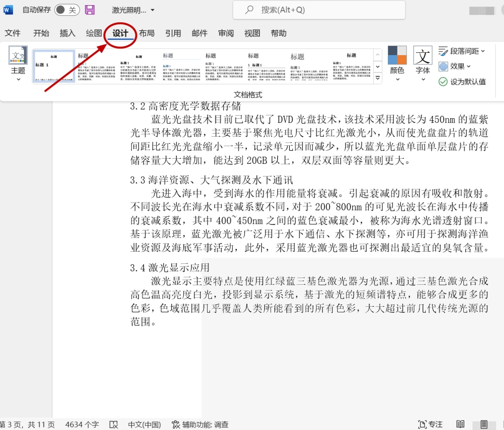Open the 视图 tab
Image resolution: width=504 pixels, height=430 pixels.
pos(252,33)
